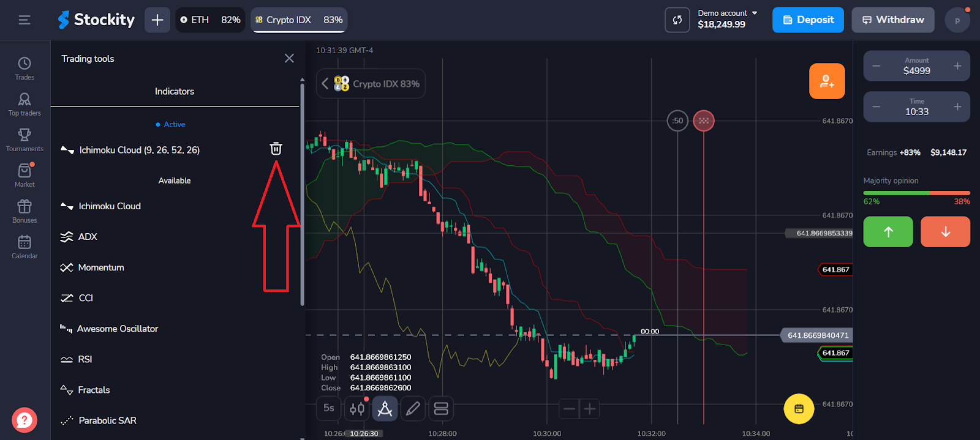Place a down trade with red button

[945, 232]
